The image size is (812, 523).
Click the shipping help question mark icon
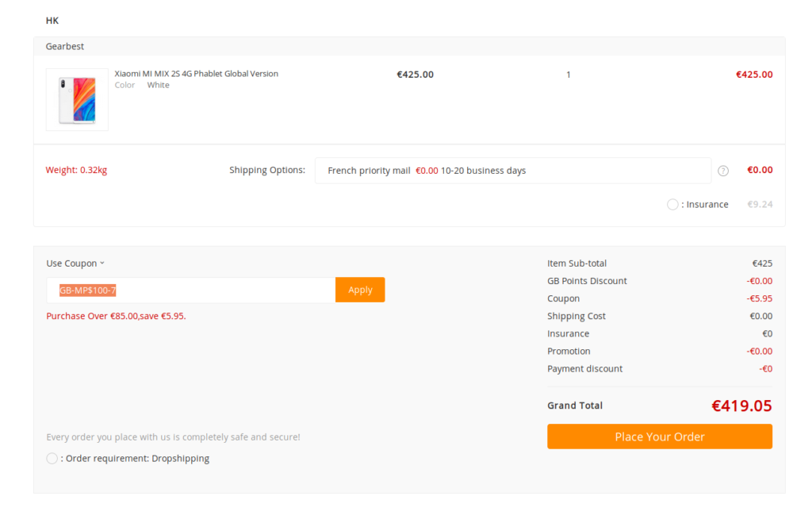click(723, 171)
